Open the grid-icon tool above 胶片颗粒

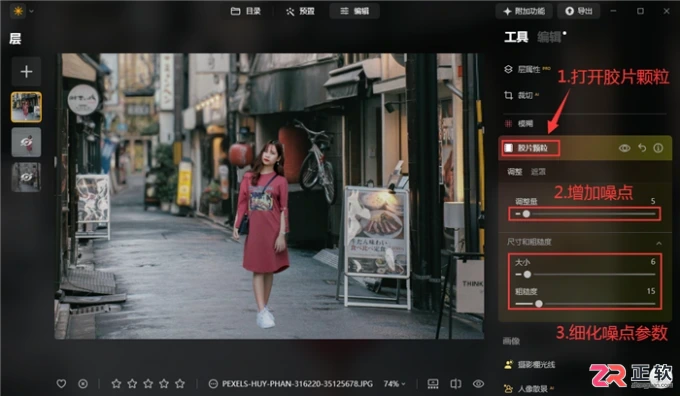[x=519, y=124]
